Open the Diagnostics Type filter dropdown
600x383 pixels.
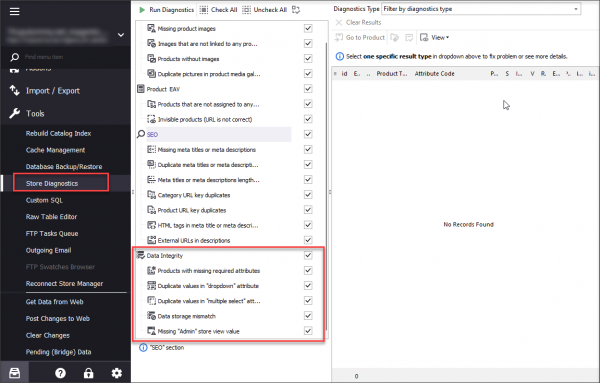(481, 9)
